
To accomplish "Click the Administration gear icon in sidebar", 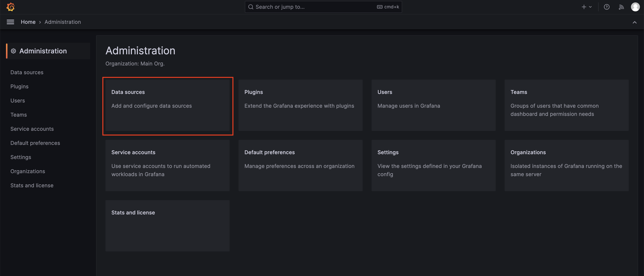I will coord(13,51).
